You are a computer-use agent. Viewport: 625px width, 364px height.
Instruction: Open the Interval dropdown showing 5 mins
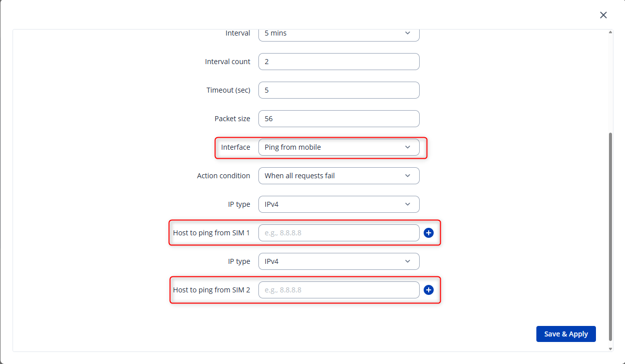[x=339, y=34]
